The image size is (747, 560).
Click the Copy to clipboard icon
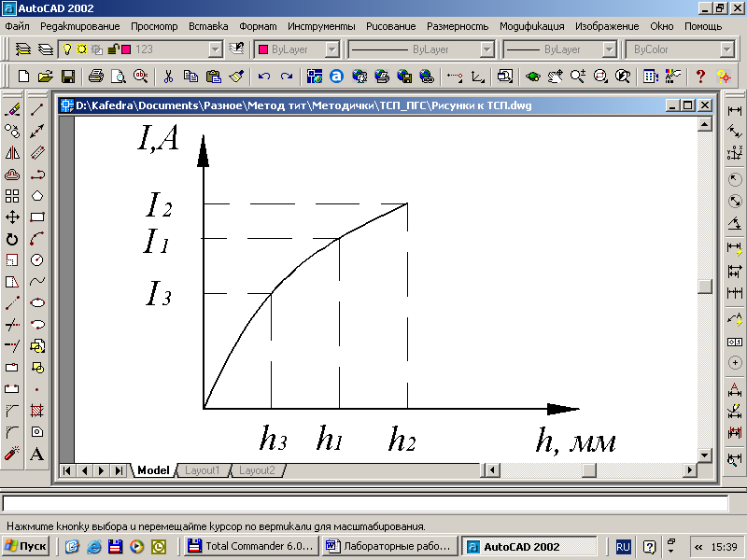point(190,77)
